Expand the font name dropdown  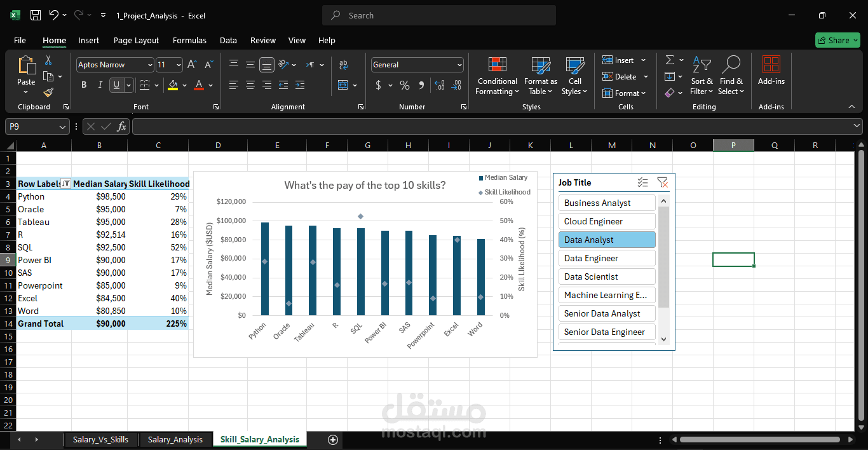coord(150,65)
